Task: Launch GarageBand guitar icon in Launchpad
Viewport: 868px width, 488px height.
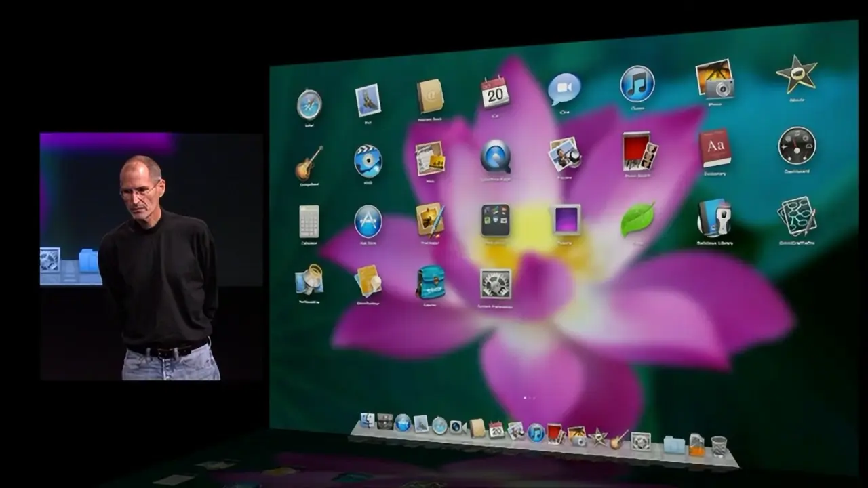Action: coord(309,163)
